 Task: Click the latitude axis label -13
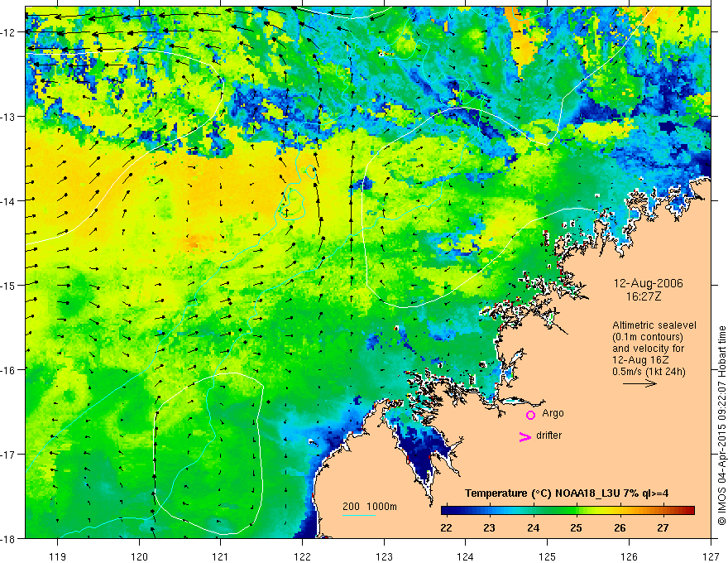tap(8, 117)
